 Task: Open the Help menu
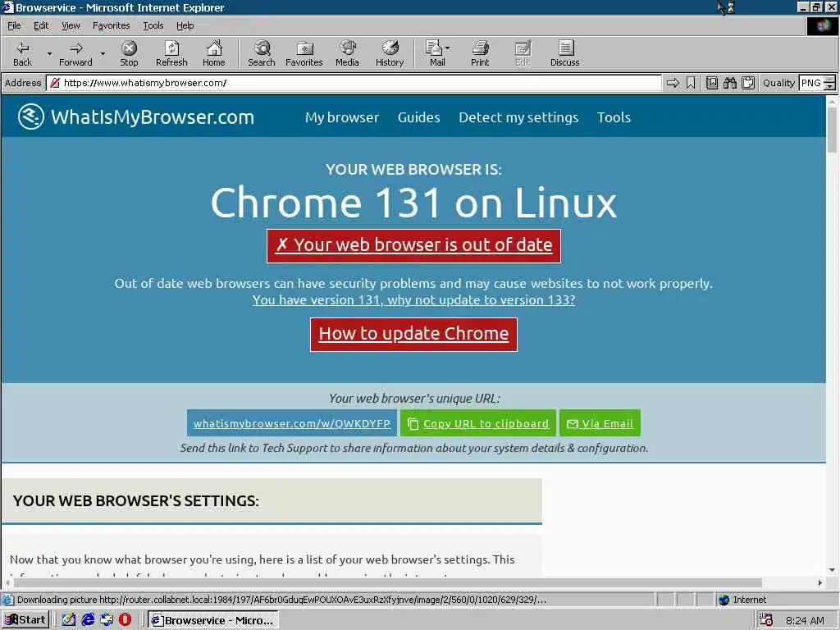point(185,25)
